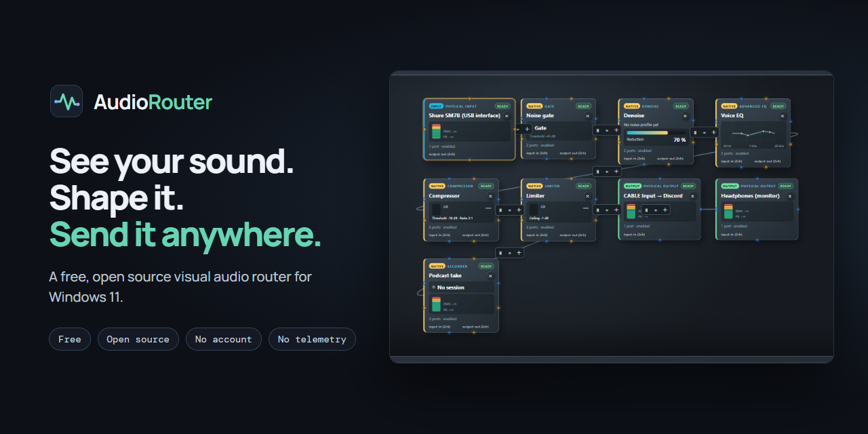Close the CABLE Input → Discord node
The height and width of the screenshot is (434, 868).
coord(692,196)
